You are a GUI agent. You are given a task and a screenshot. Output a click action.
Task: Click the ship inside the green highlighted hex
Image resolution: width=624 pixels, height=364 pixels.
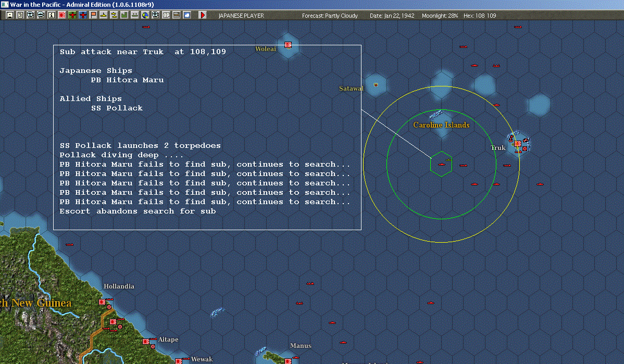(441, 165)
